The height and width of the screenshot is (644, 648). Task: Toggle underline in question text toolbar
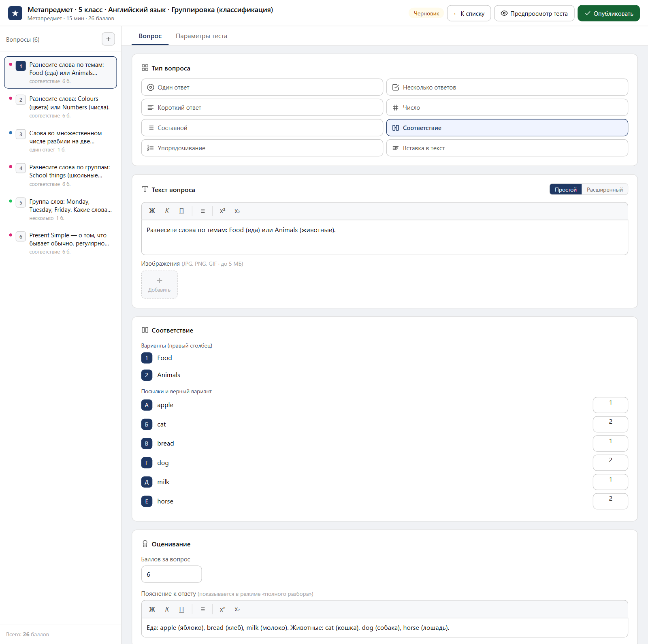coord(181,211)
